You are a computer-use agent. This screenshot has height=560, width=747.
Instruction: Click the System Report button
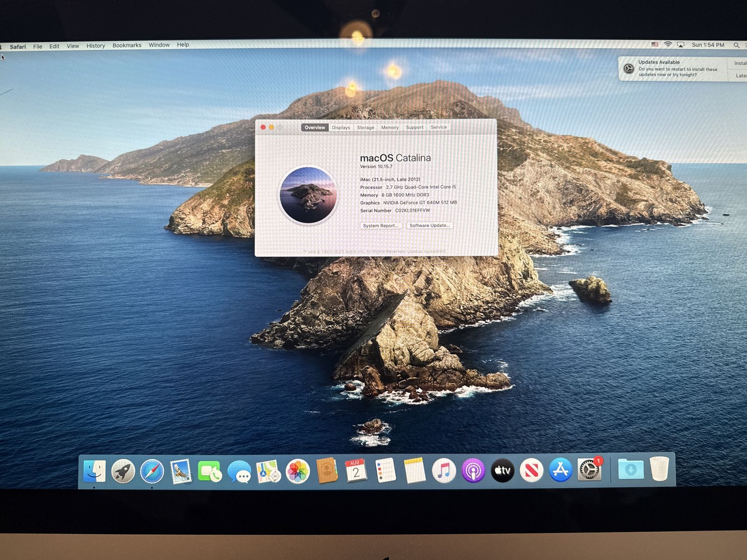[x=381, y=226]
